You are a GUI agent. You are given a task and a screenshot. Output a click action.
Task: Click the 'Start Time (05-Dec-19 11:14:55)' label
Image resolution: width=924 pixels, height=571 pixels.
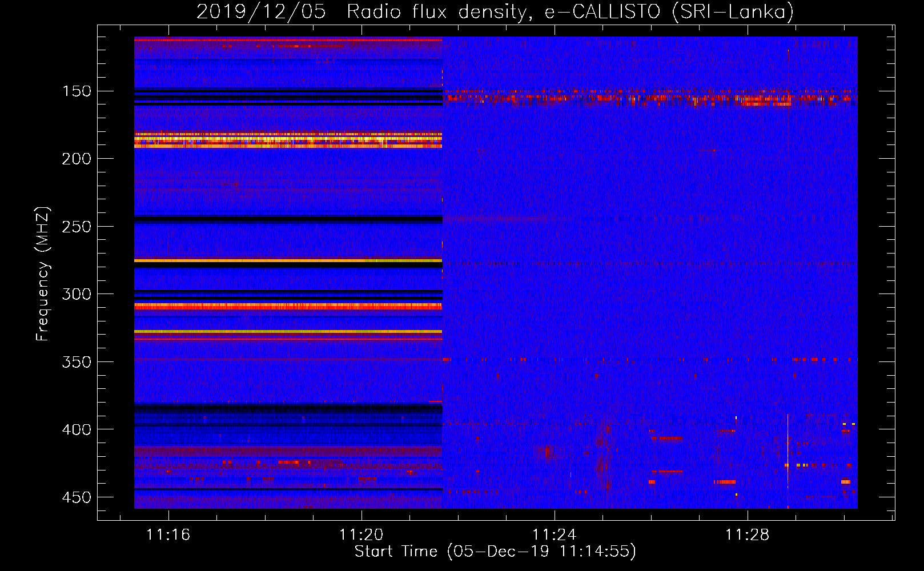point(495,551)
